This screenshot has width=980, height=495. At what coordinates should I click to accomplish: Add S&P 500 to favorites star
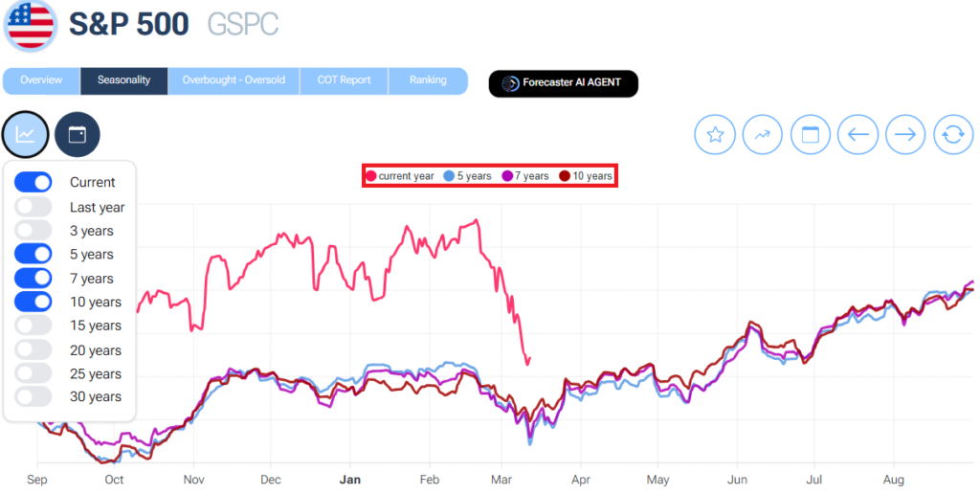coord(714,134)
